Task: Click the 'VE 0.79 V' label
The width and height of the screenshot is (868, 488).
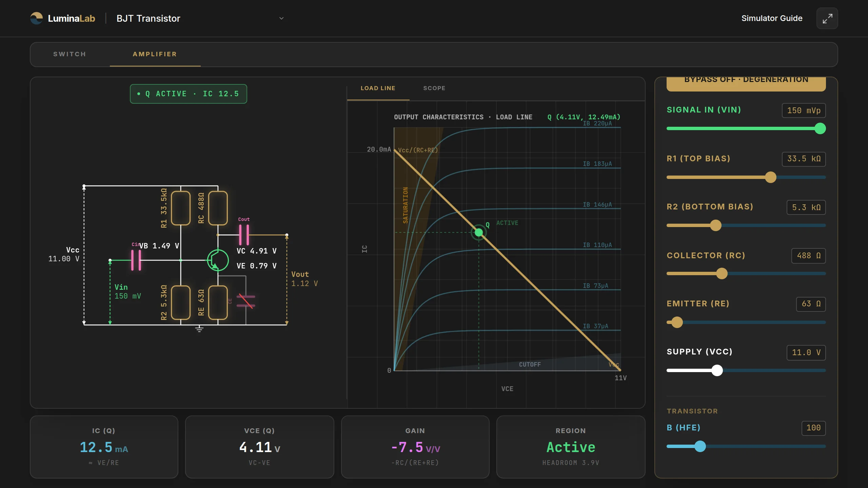Action: pyautogui.click(x=257, y=266)
